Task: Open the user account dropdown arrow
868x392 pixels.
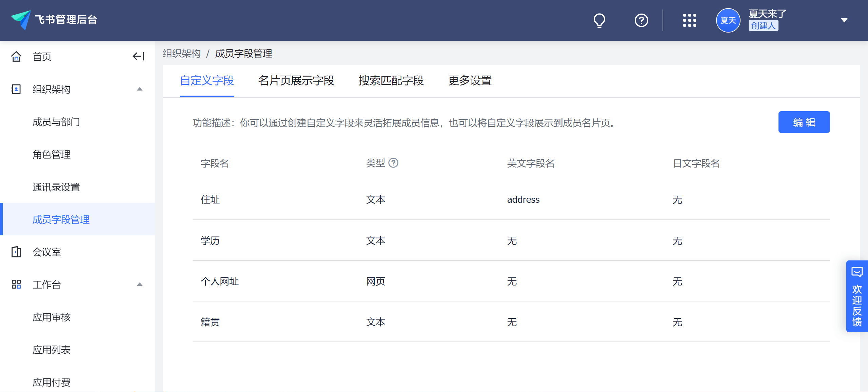Action: [x=844, y=20]
